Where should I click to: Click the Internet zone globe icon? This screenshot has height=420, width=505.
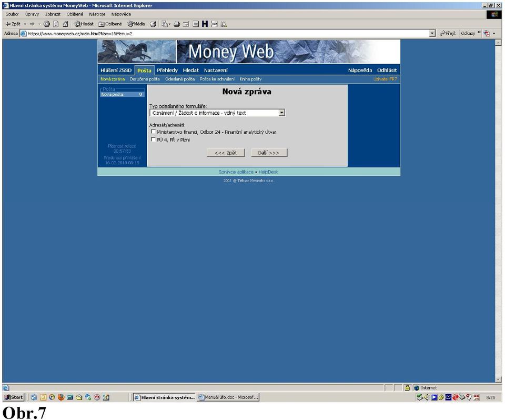pyautogui.click(x=417, y=388)
